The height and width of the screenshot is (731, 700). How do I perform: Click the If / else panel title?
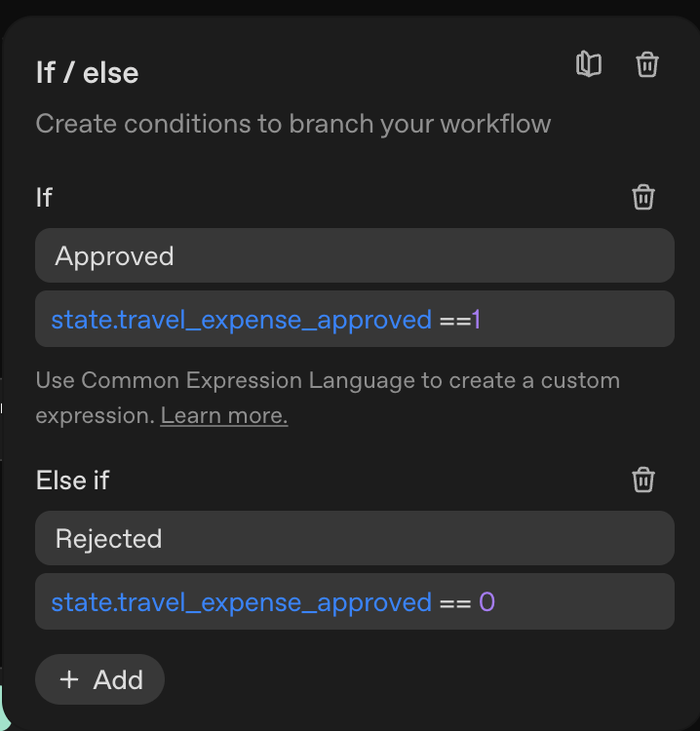87,73
